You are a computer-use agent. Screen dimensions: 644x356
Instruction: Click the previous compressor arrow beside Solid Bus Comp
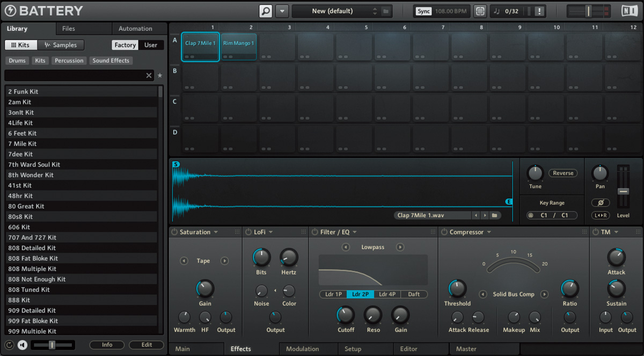[x=482, y=294]
